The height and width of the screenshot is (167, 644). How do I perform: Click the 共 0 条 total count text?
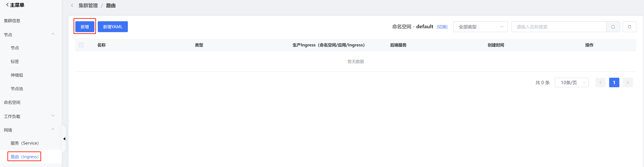pyautogui.click(x=543, y=82)
